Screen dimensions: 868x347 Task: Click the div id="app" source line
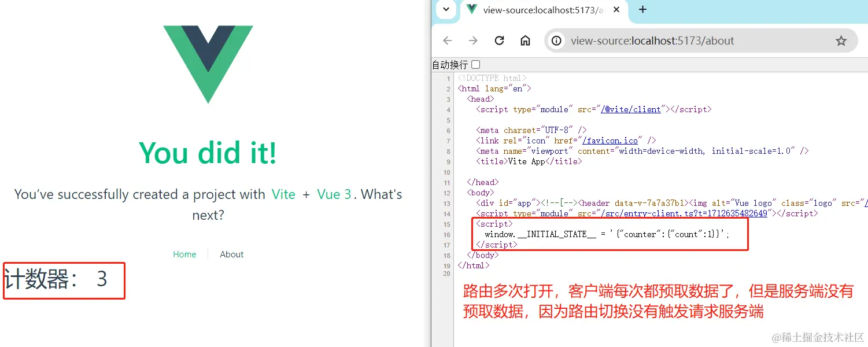[x=672, y=203]
